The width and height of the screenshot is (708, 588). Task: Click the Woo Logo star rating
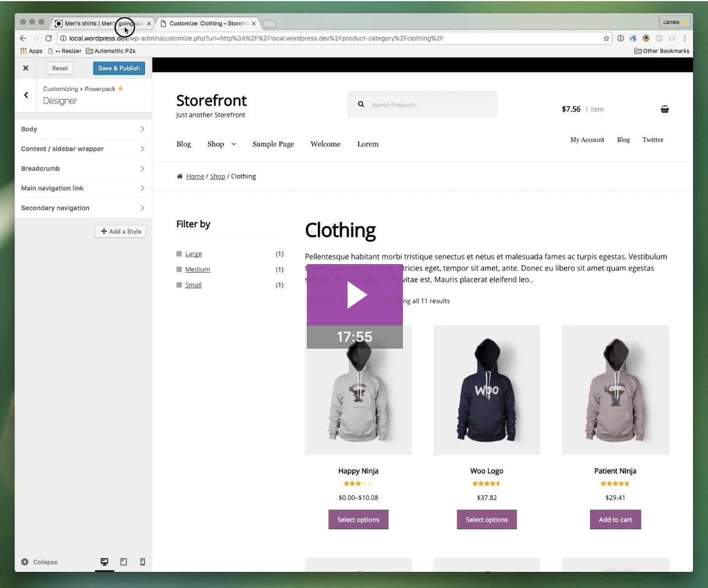(486, 484)
